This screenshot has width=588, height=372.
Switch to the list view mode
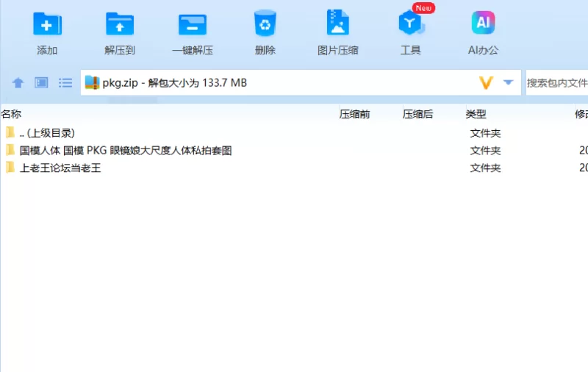65,83
